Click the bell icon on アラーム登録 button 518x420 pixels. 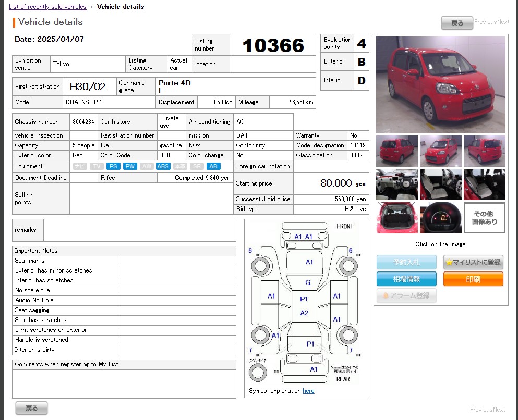(386, 295)
